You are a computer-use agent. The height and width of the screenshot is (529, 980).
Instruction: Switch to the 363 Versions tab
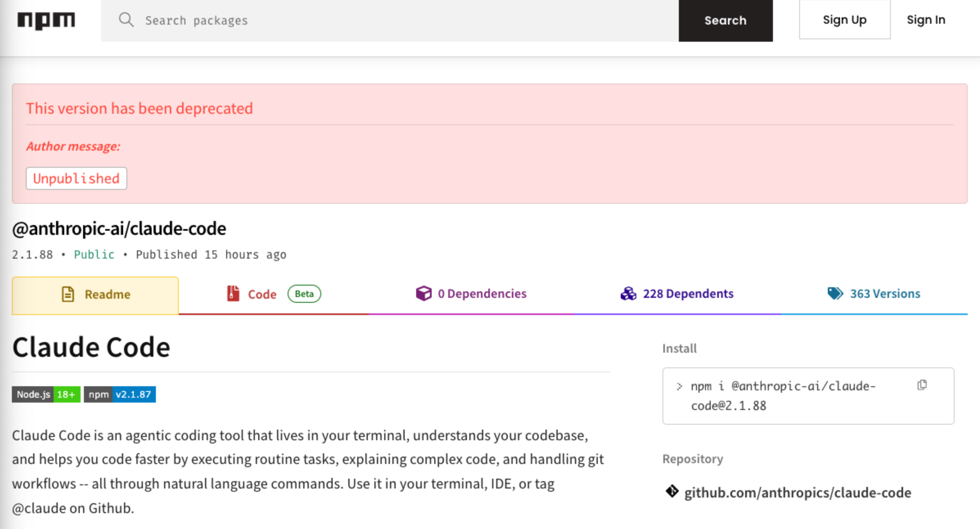point(885,293)
